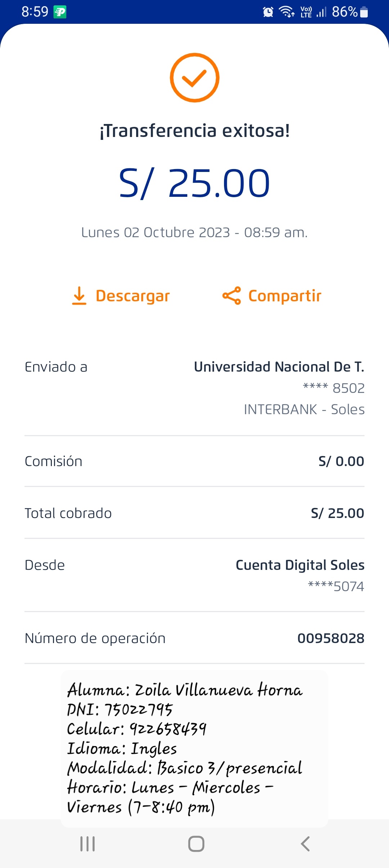This screenshot has height=868, width=389.
Task: Tap the Cuenta Digital Soles source account
Action: coord(300,565)
